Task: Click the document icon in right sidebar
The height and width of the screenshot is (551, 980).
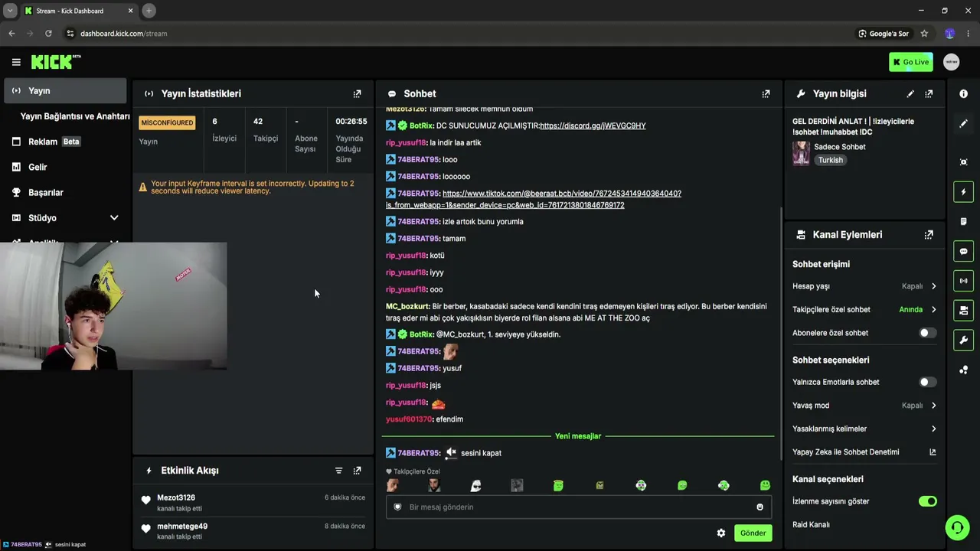Action: tap(963, 222)
